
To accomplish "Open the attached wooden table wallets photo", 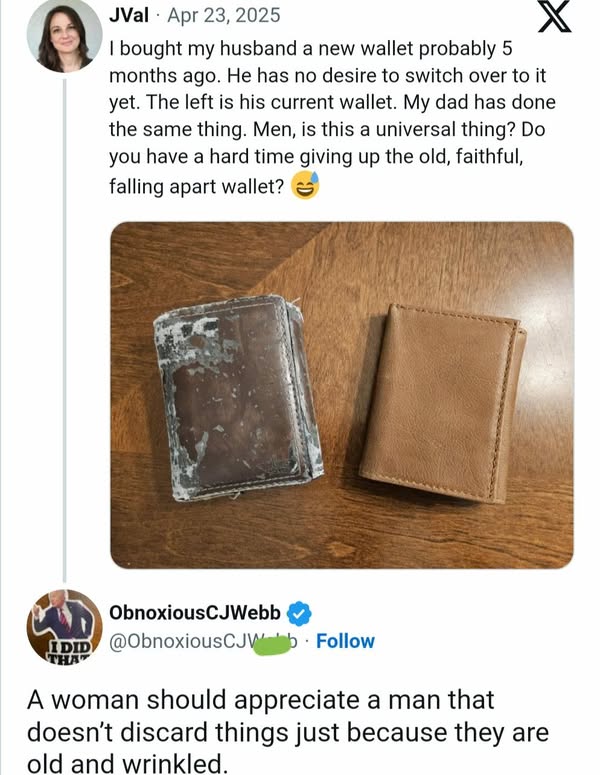I will (x=342, y=395).
